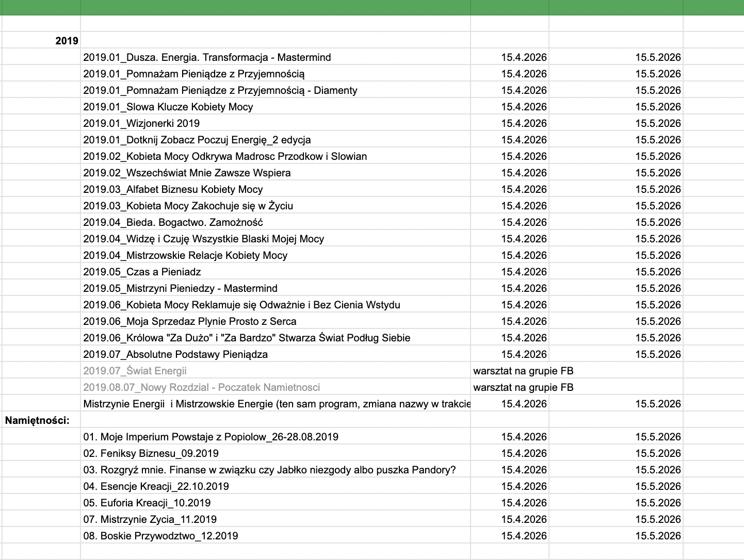Select the Dusza. Energia. Transformacja - Mastermind cell
This screenshot has width=744, height=560.
[x=207, y=57]
